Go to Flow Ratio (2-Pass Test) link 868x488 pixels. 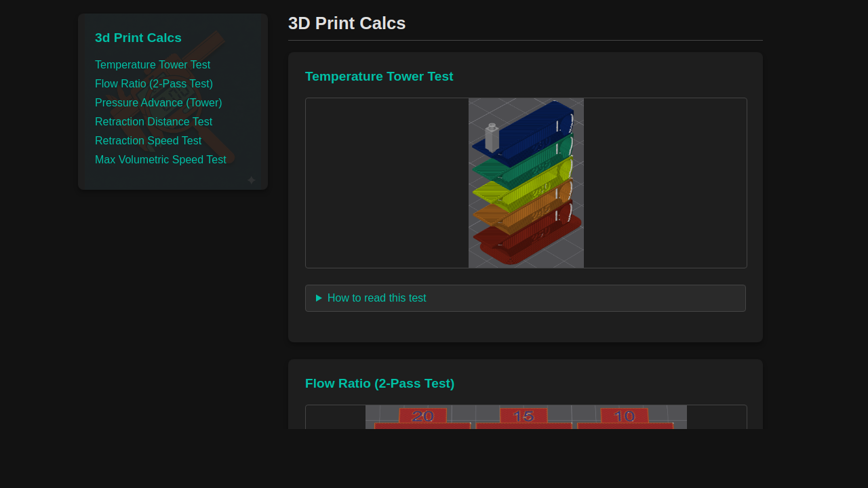(154, 84)
